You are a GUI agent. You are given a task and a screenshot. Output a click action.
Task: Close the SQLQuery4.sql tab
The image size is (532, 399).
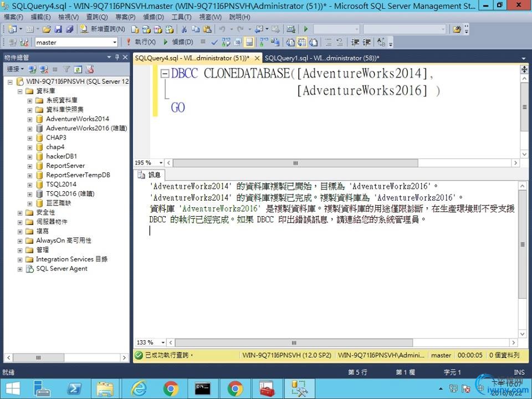257,58
